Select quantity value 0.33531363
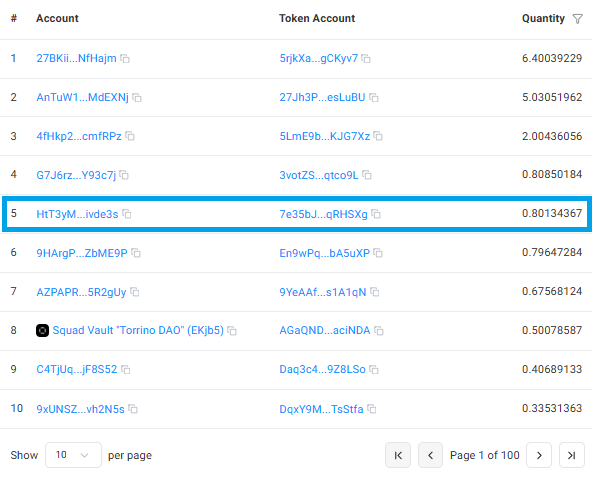Screen dimensions: 592x477 coord(552,408)
